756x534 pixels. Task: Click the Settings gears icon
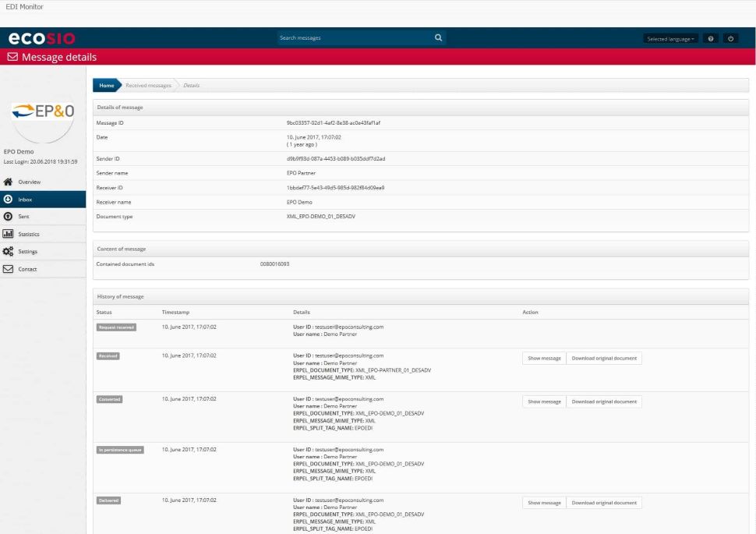8,252
